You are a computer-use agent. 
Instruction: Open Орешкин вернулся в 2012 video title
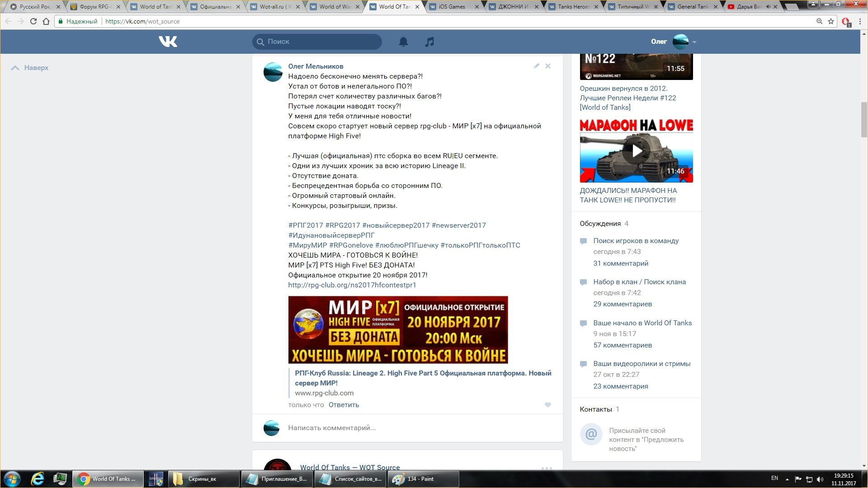[x=628, y=98]
